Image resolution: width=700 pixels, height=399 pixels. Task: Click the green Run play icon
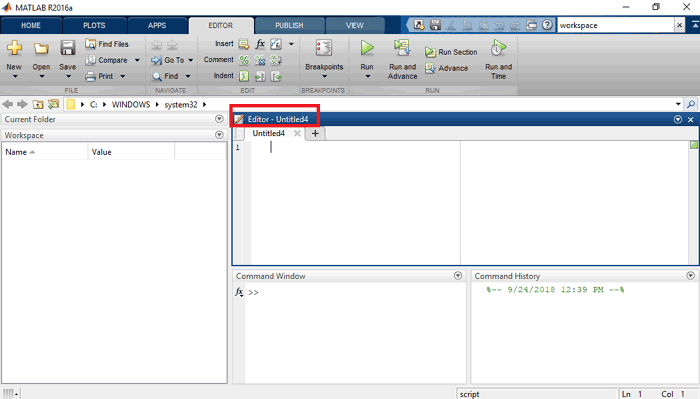367,48
